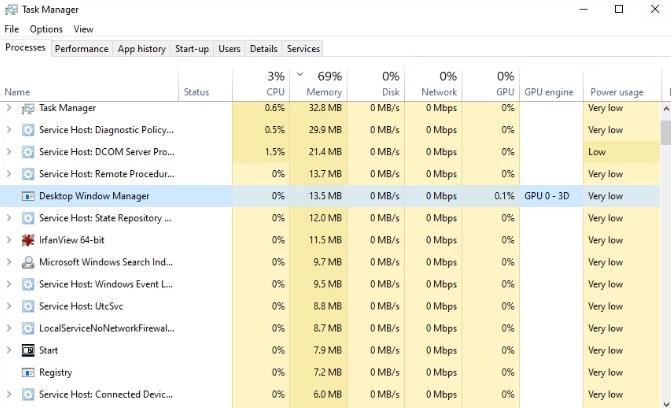Switch to the Services tab

click(x=303, y=49)
